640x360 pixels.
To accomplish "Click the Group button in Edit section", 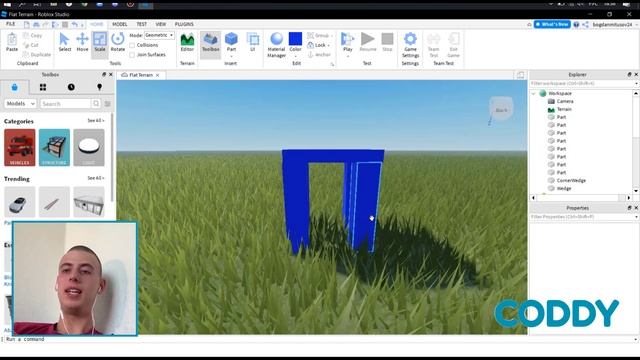I will click(318, 36).
